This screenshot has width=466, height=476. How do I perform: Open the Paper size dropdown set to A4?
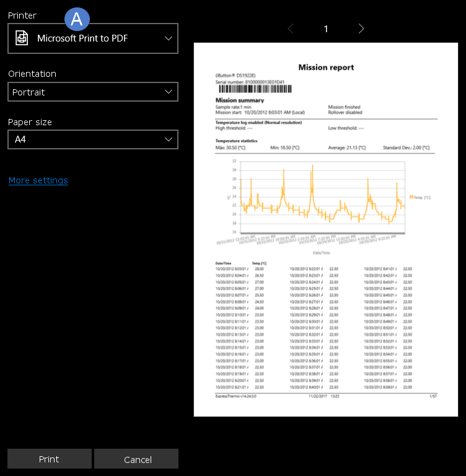(92, 139)
